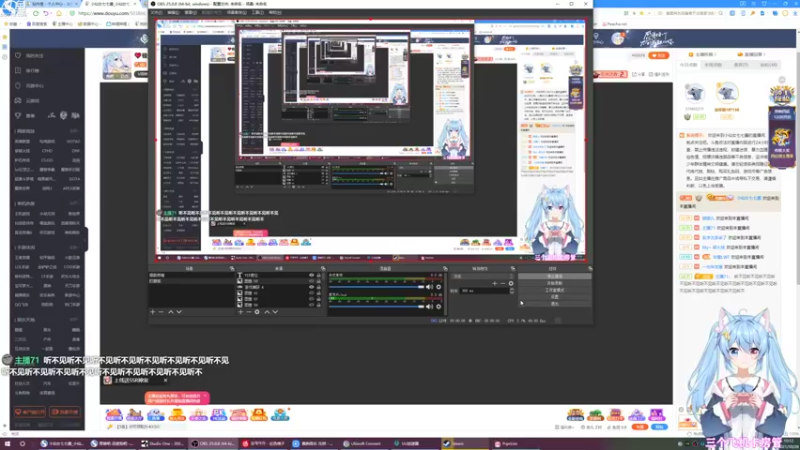This screenshot has width=800, height=450.
Task: Click Exit button in OBS Controls
Action: (x=555, y=304)
